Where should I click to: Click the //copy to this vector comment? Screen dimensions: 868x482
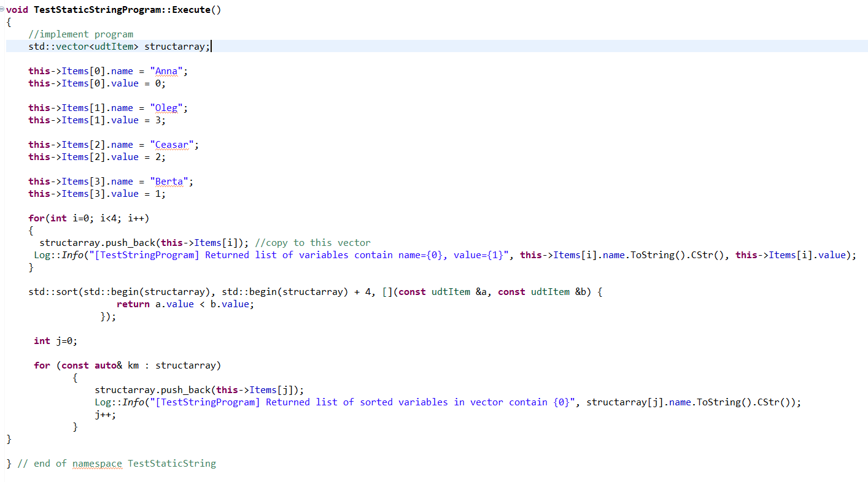312,243
